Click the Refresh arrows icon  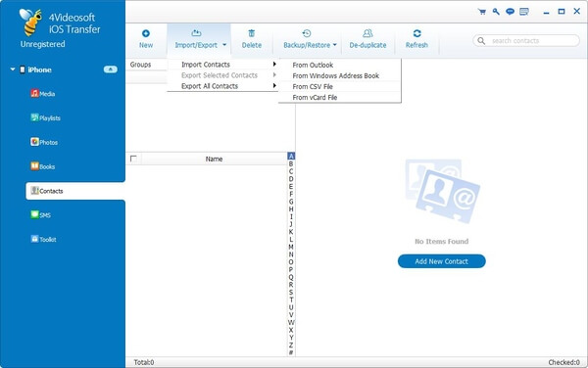[x=416, y=33]
